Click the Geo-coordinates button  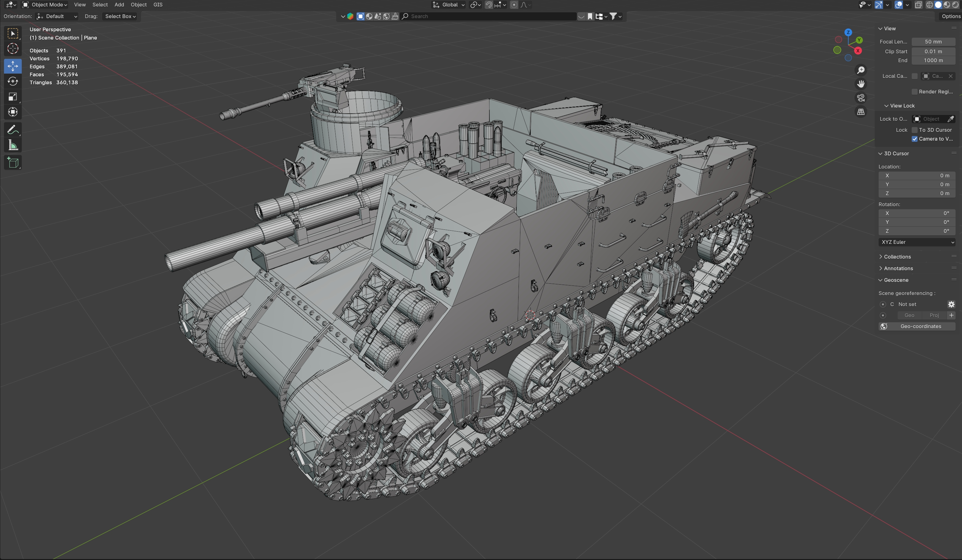pyautogui.click(x=916, y=327)
